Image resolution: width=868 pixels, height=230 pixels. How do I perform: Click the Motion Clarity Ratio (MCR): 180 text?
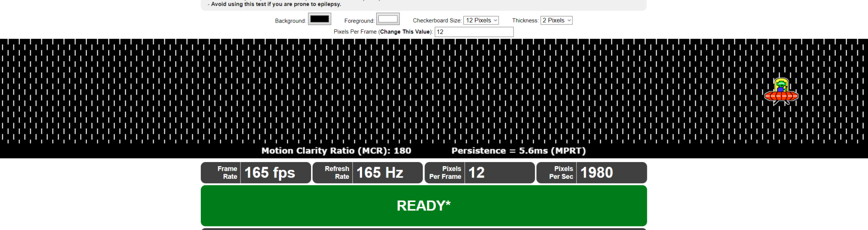336,151
